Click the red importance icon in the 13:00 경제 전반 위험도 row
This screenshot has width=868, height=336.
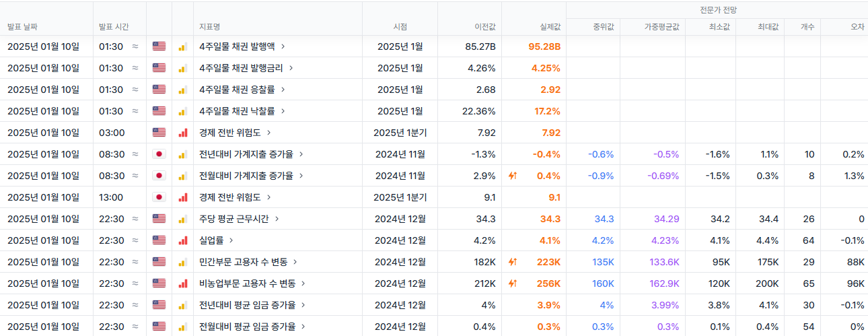click(182, 197)
